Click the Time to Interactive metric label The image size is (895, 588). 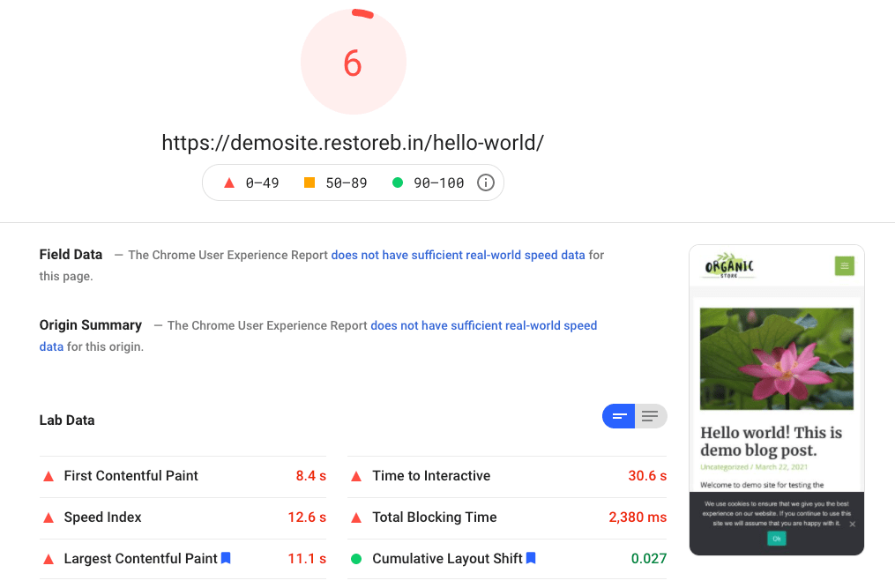(431, 475)
